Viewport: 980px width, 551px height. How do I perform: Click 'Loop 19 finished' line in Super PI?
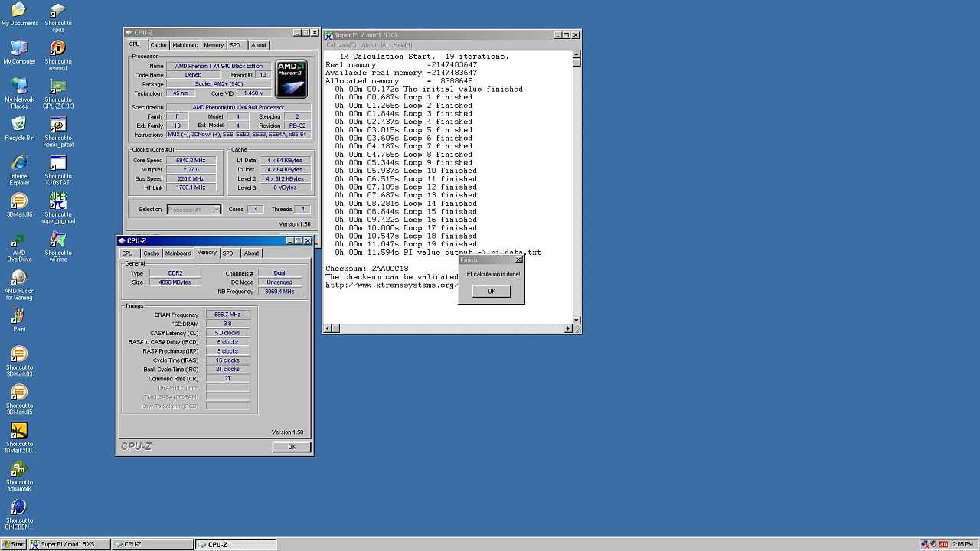406,244
